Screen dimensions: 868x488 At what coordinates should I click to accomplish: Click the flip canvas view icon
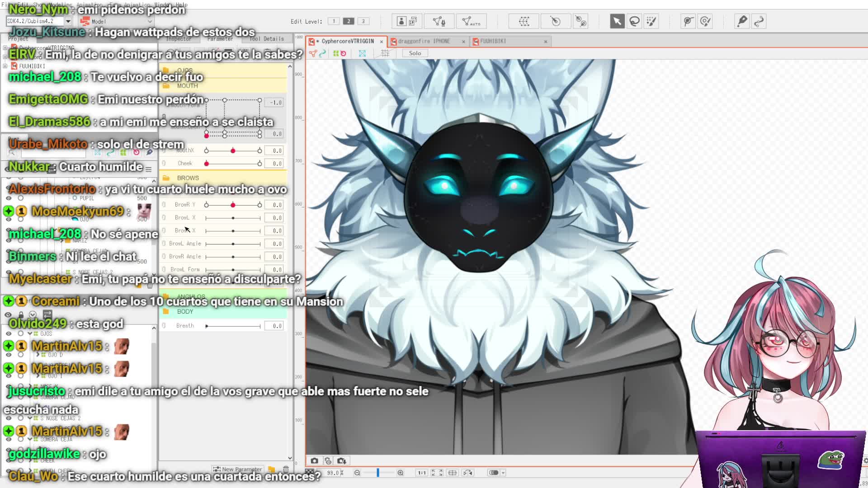468,473
